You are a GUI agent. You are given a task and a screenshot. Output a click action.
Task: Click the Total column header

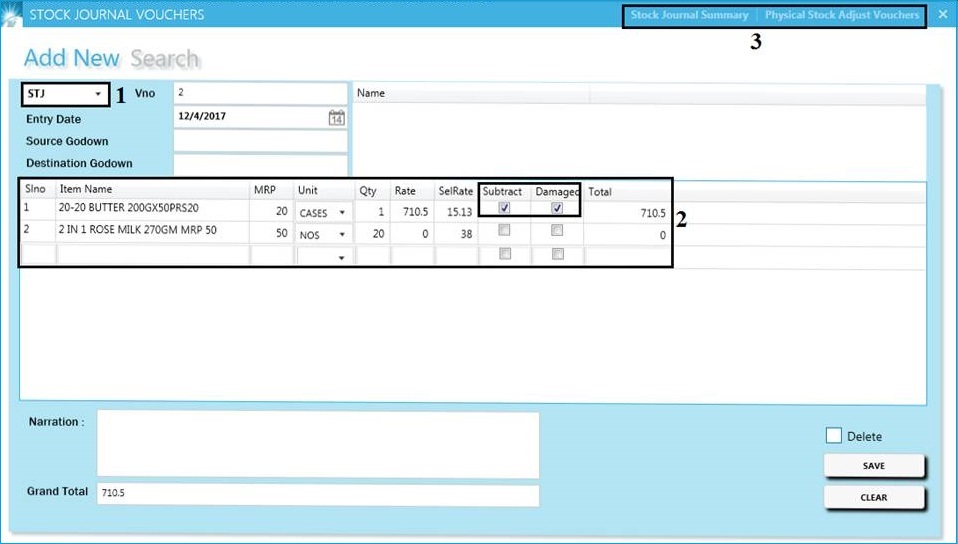click(627, 192)
